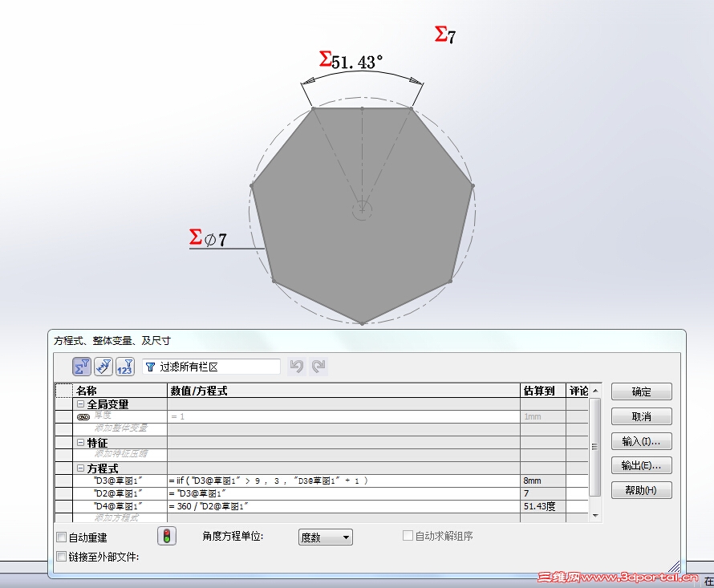The width and height of the screenshot is (714, 588).
Task: Toggle the 自动求解组序 checkbox
Action: click(x=407, y=536)
